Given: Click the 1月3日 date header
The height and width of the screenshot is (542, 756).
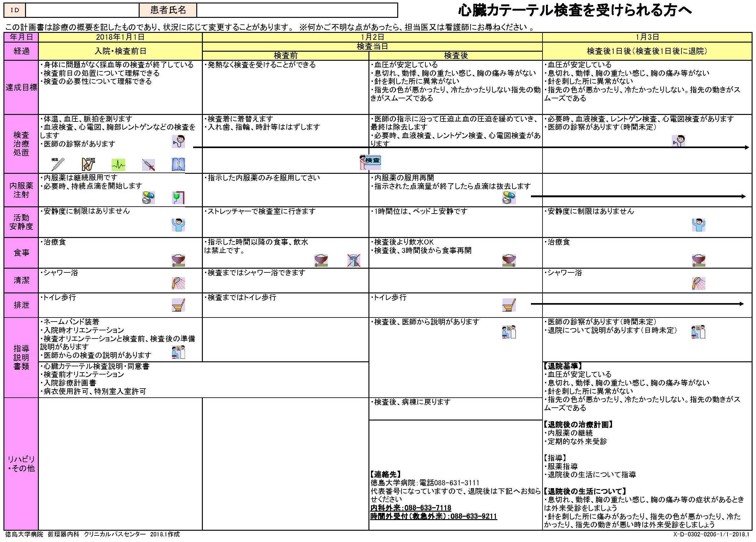Looking at the screenshot, I should 647,37.
